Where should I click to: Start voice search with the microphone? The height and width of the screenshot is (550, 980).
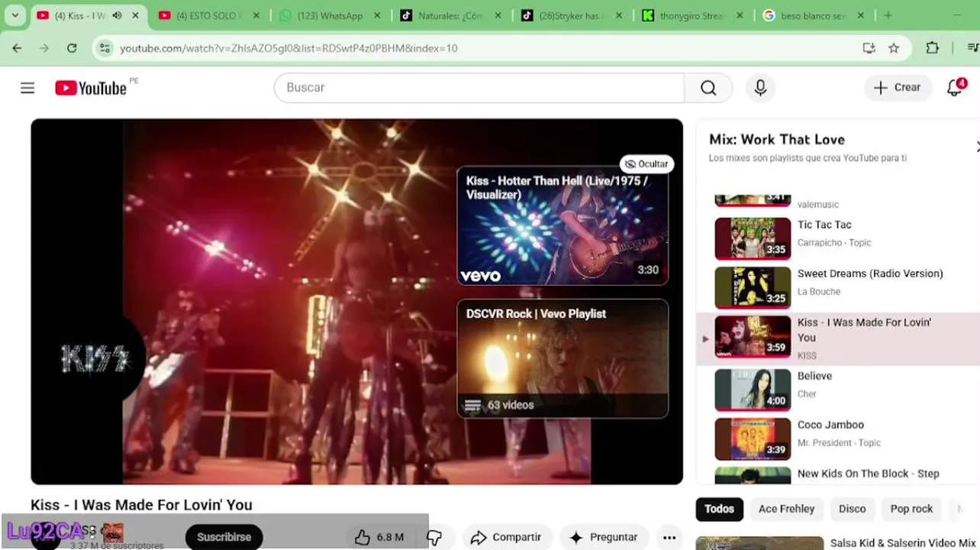click(x=760, y=88)
